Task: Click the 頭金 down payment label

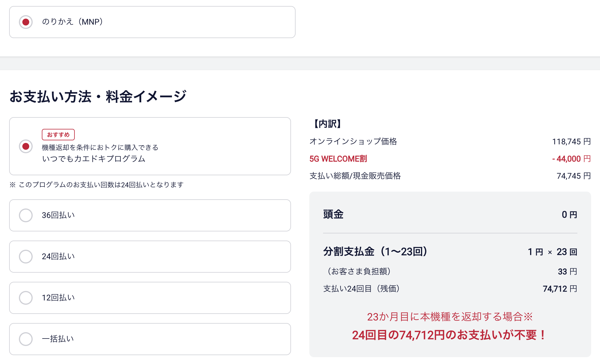Action: 333,215
